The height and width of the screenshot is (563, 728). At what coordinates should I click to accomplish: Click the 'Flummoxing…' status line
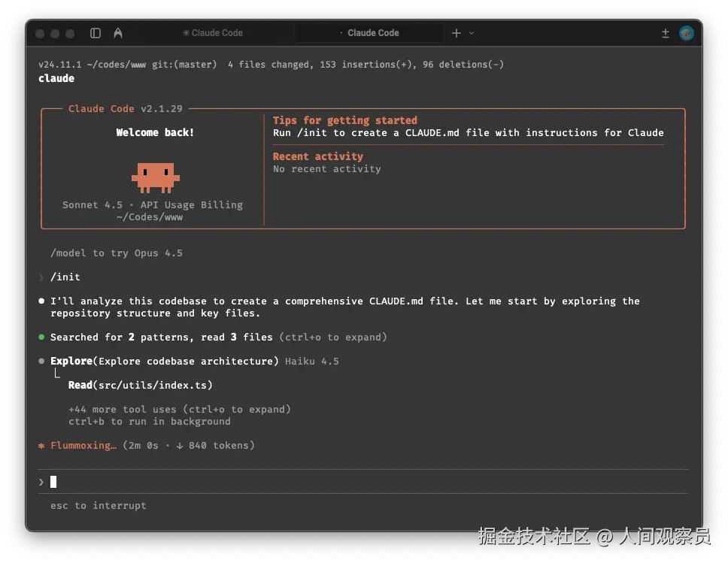[147, 446]
